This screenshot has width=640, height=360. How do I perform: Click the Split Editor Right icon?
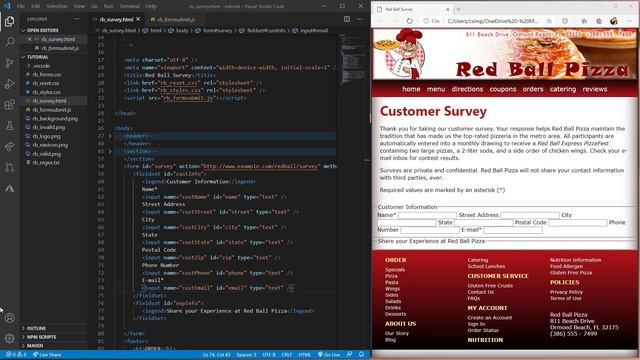(347, 19)
